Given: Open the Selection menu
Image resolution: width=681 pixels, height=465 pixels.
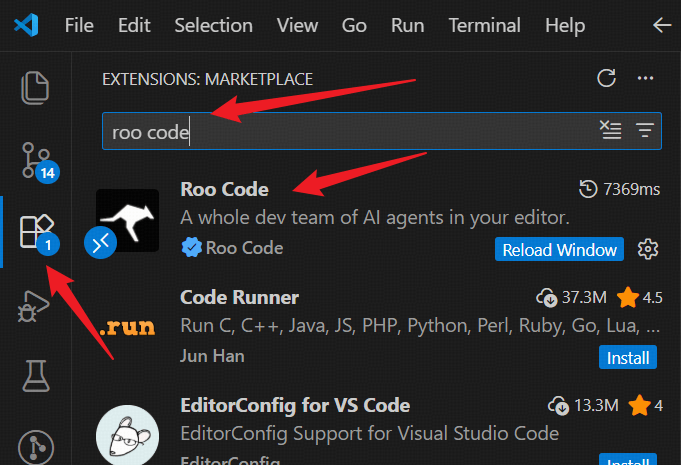Looking at the screenshot, I should [213, 25].
